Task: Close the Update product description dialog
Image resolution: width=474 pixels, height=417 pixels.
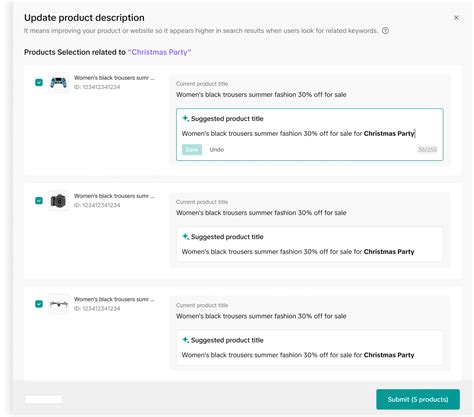Action: point(456,18)
